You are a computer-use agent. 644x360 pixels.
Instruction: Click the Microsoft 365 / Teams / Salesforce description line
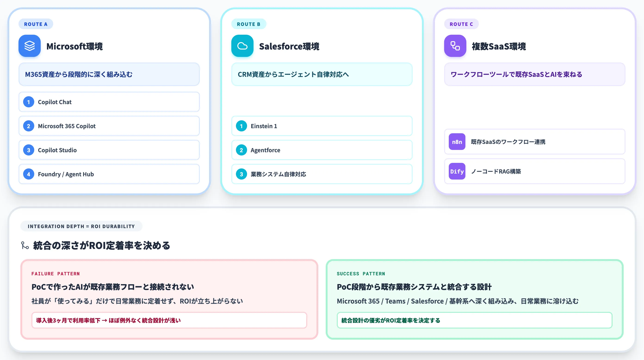(458, 301)
